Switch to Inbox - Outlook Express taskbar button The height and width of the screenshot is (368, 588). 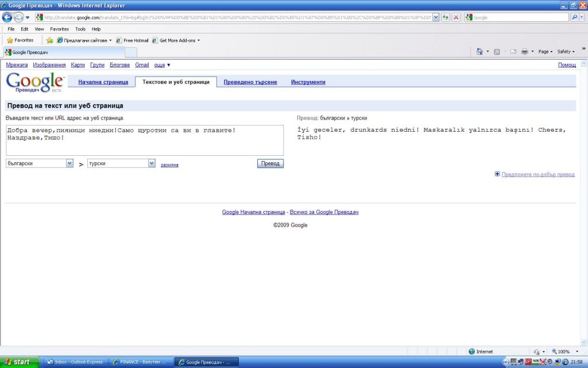coord(75,362)
